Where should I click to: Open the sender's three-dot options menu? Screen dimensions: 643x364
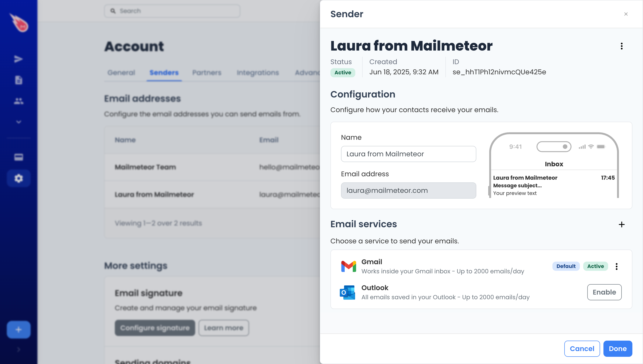[x=622, y=46]
